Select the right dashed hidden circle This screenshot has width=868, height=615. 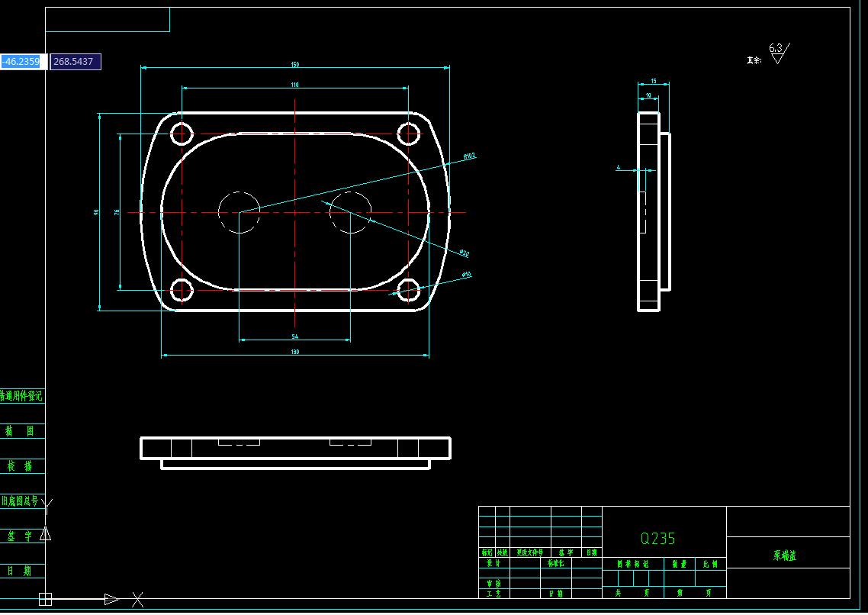click(x=350, y=213)
